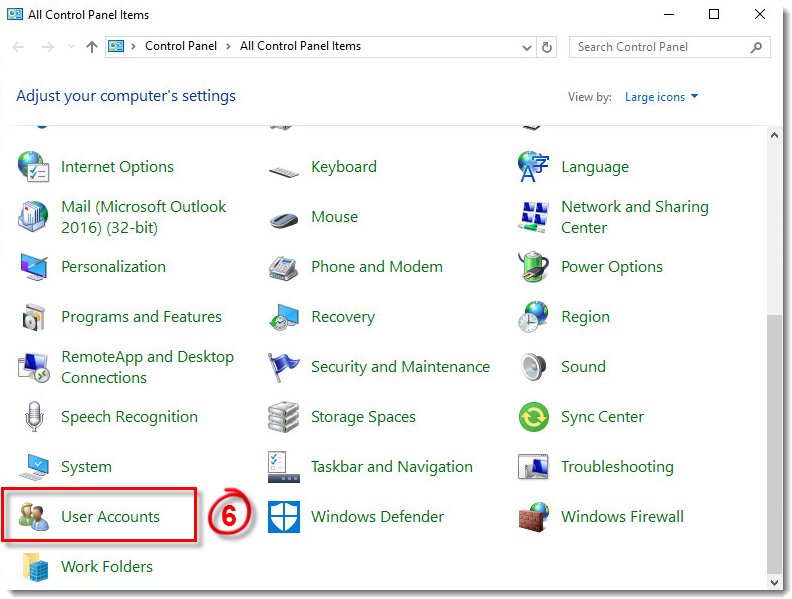
Task: Click the Sound speaker icon
Action: tap(534, 367)
